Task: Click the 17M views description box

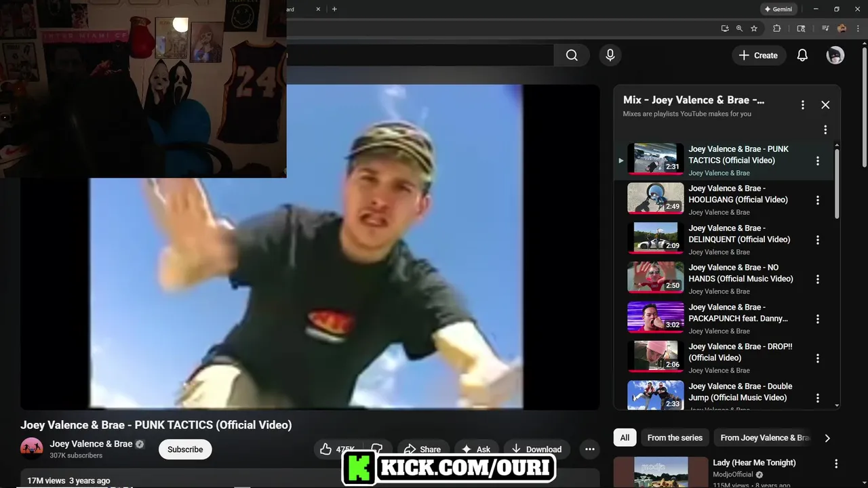Action: [x=310, y=479]
